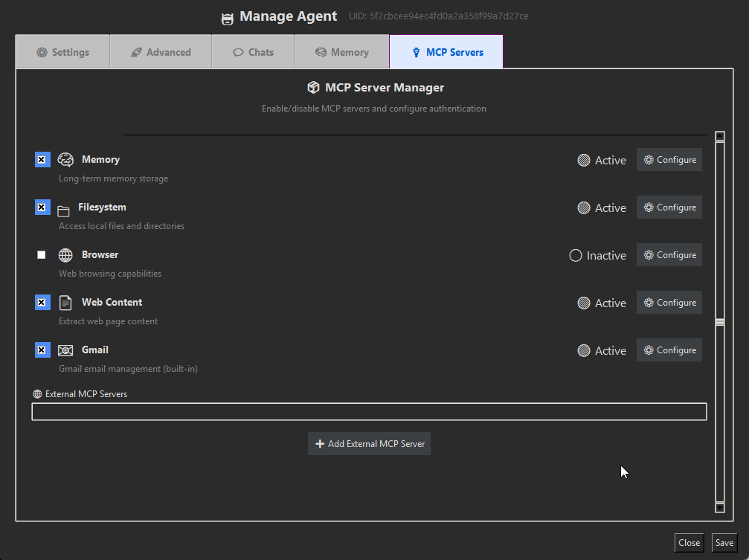Click the Active status icon next to Gmail

583,350
